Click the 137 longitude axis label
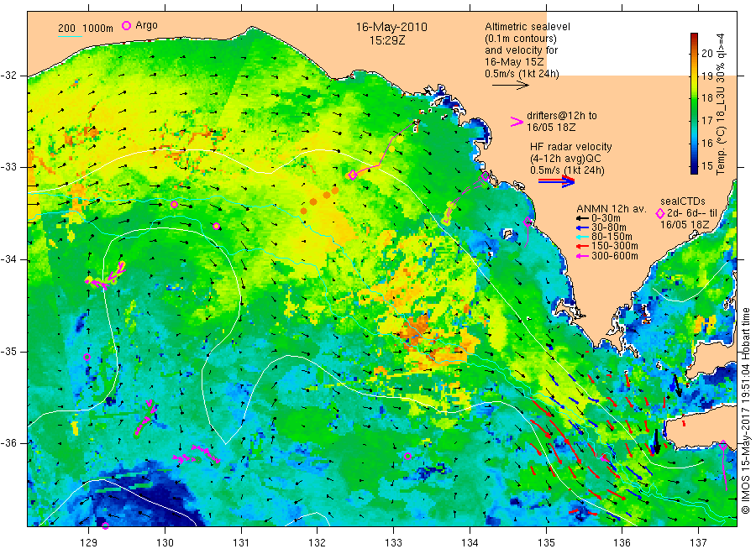Viewport: 756px width, 554px height. (x=698, y=543)
